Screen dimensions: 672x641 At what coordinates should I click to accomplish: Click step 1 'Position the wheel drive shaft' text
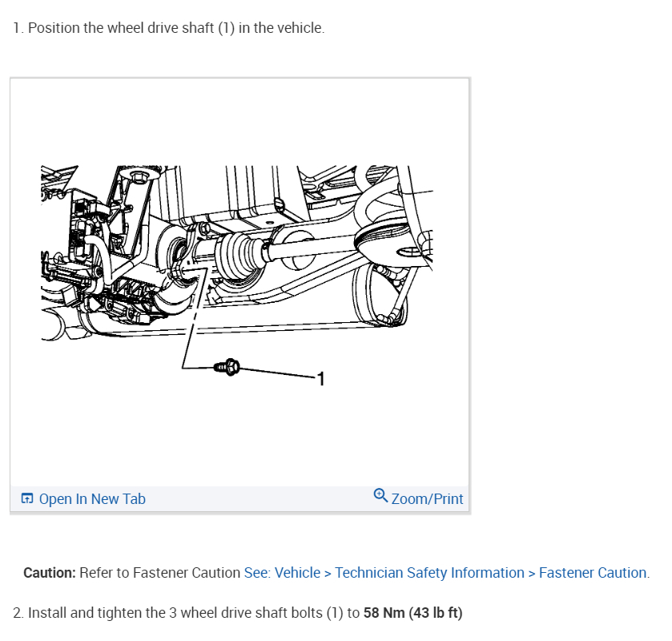point(168,28)
